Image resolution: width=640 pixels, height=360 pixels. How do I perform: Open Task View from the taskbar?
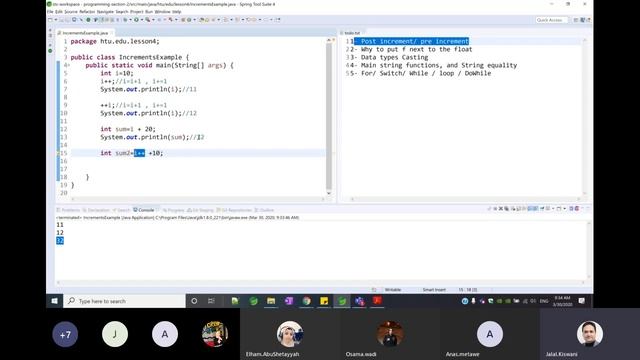[x=211, y=301]
